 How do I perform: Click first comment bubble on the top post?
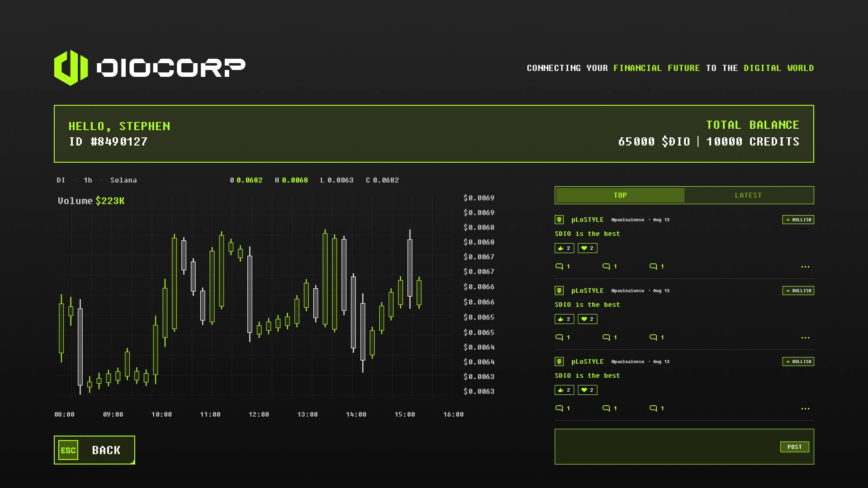[x=560, y=267]
